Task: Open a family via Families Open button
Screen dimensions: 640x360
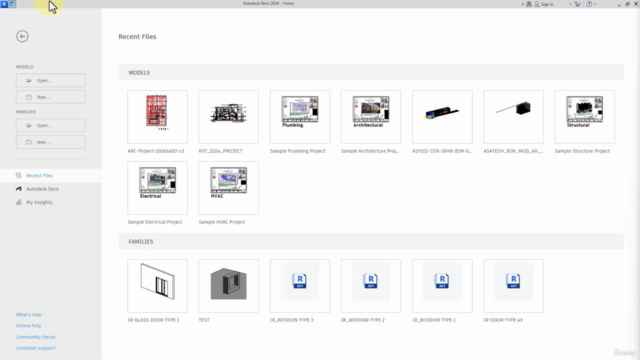Action: tap(51, 125)
